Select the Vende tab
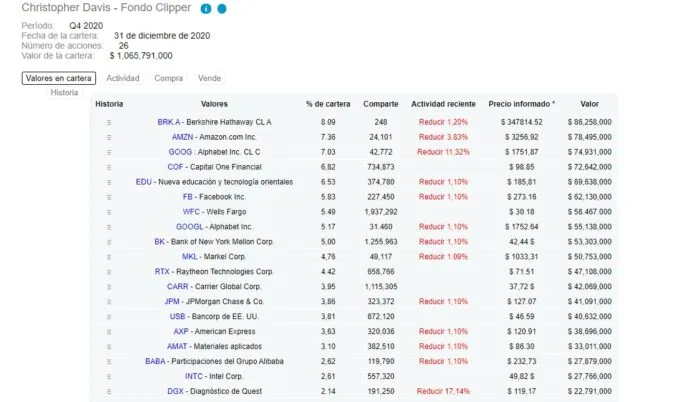 pos(210,78)
